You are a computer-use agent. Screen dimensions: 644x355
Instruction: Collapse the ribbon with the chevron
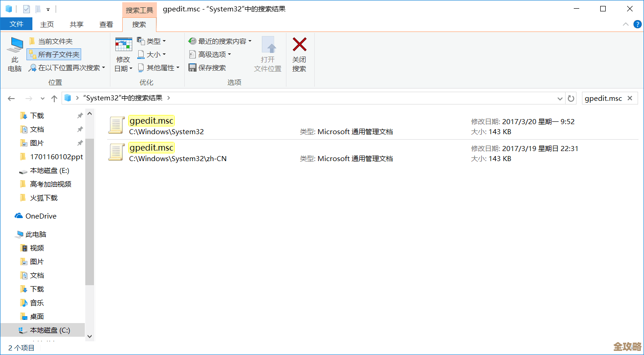tap(627, 24)
